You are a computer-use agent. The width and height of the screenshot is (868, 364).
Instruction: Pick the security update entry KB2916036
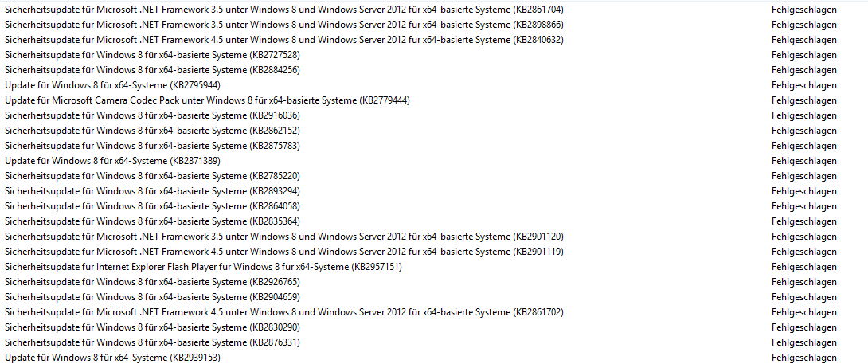(x=152, y=115)
